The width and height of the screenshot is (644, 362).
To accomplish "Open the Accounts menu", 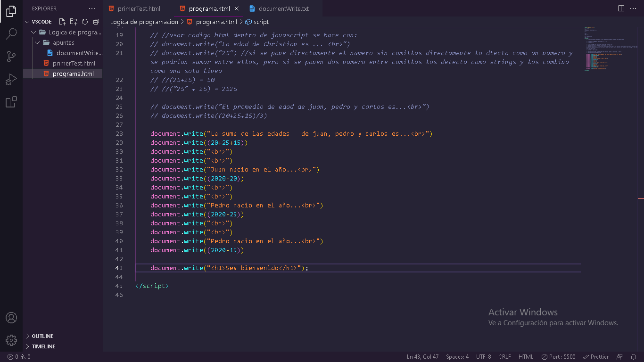I will [11, 318].
